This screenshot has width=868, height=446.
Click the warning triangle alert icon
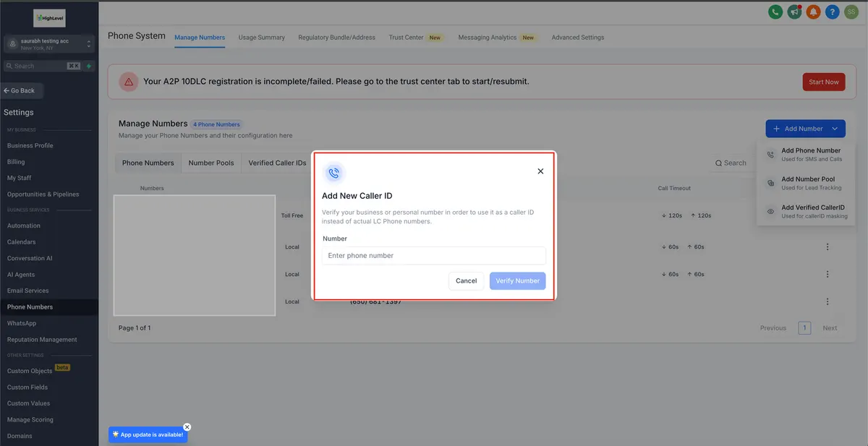129,82
